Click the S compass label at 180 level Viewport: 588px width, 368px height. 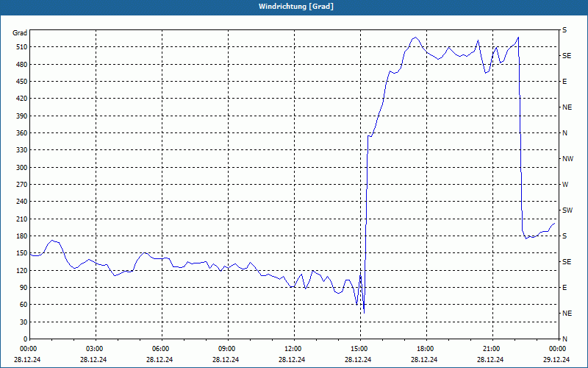(x=564, y=236)
